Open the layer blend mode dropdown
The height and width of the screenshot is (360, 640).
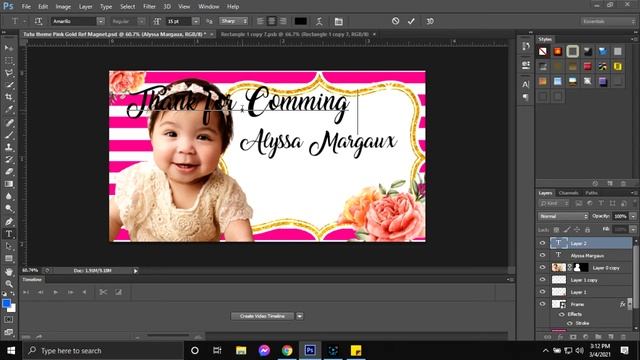click(563, 216)
